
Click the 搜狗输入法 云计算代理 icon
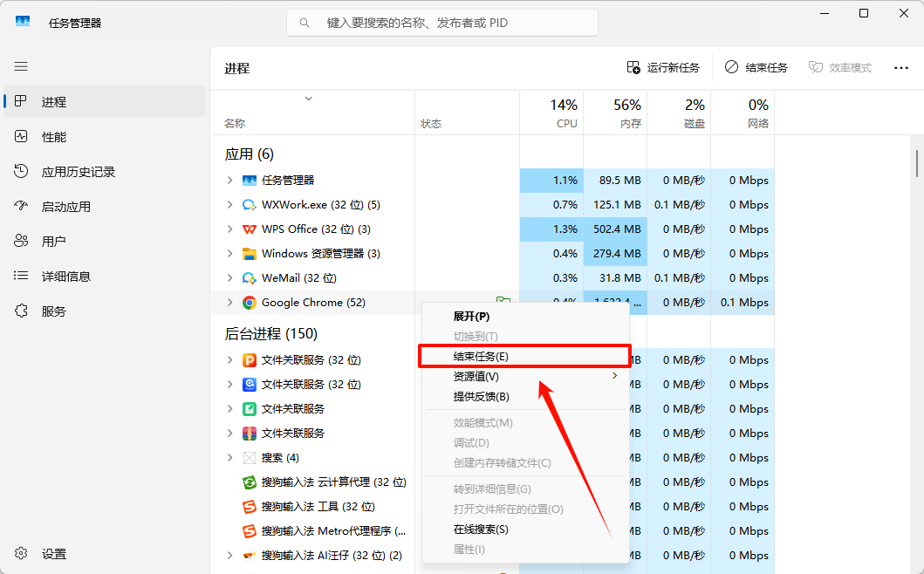point(250,482)
